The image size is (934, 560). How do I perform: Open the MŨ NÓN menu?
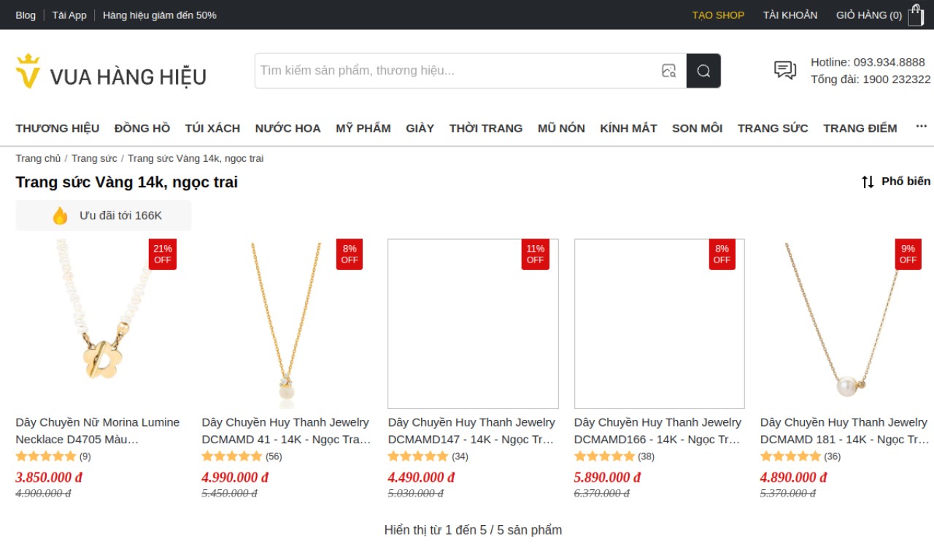click(x=561, y=128)
